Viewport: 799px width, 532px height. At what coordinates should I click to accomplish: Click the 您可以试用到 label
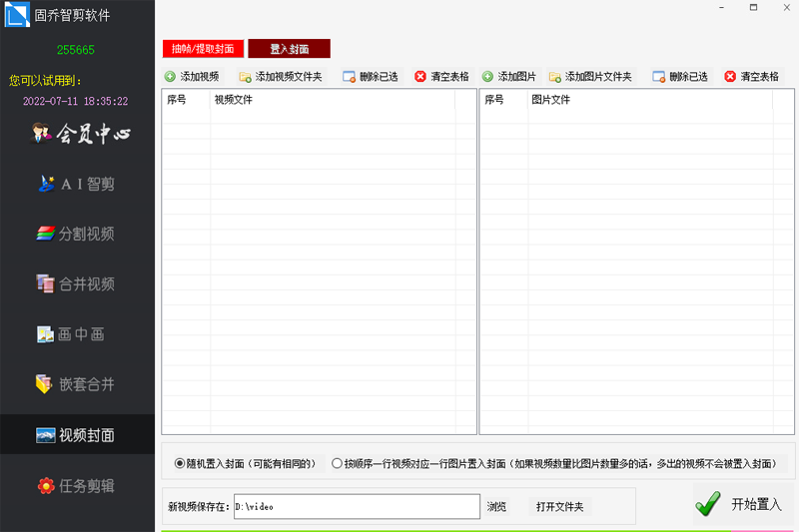[45, 81]
